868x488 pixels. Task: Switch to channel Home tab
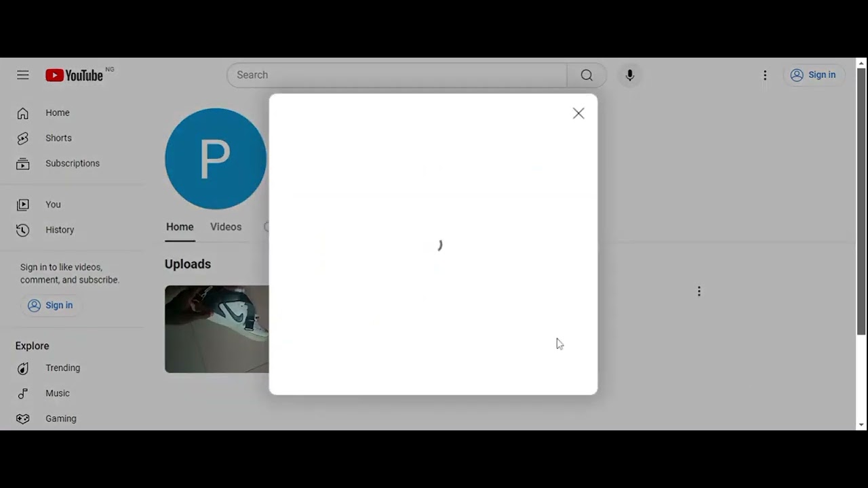180,227
